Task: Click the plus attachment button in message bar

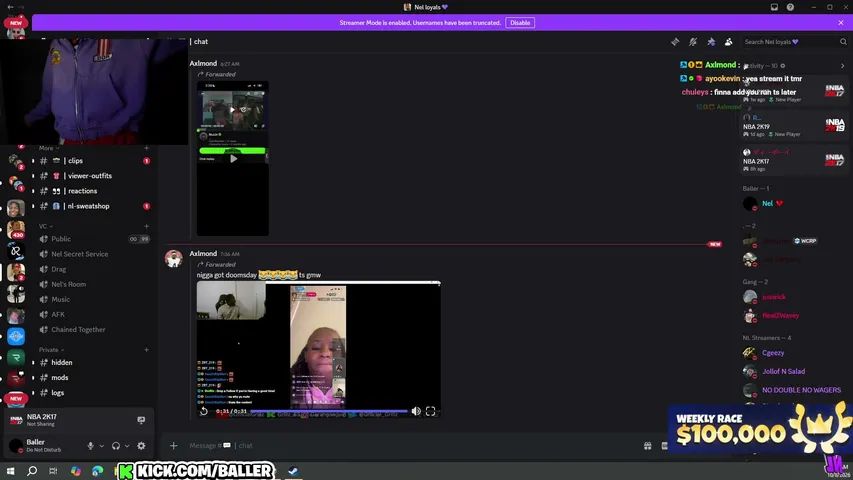Action: [174, 446]
